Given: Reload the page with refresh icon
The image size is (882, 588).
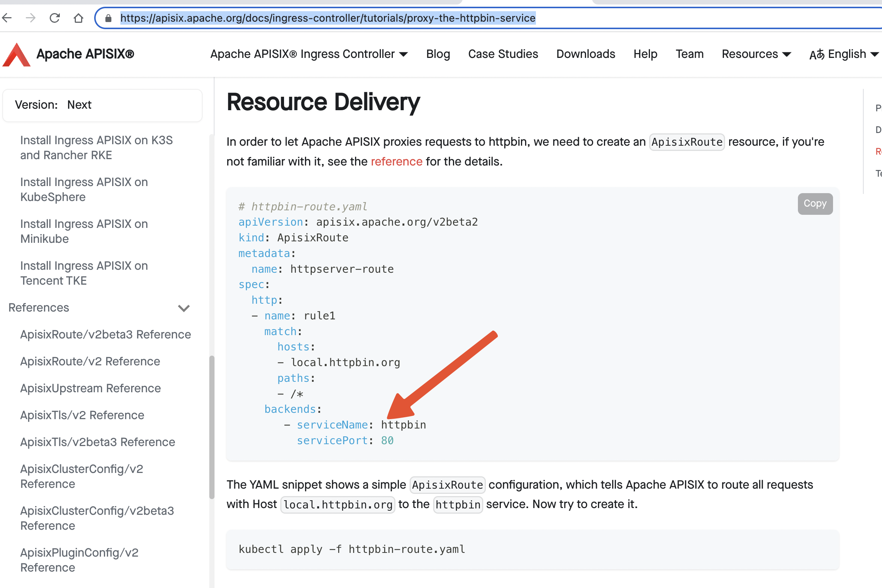Looking at the screenshot, I should [55, 18].
